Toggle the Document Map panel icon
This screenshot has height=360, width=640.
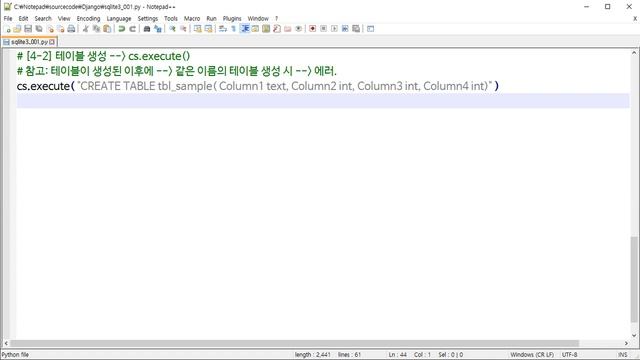pos(266,29)
